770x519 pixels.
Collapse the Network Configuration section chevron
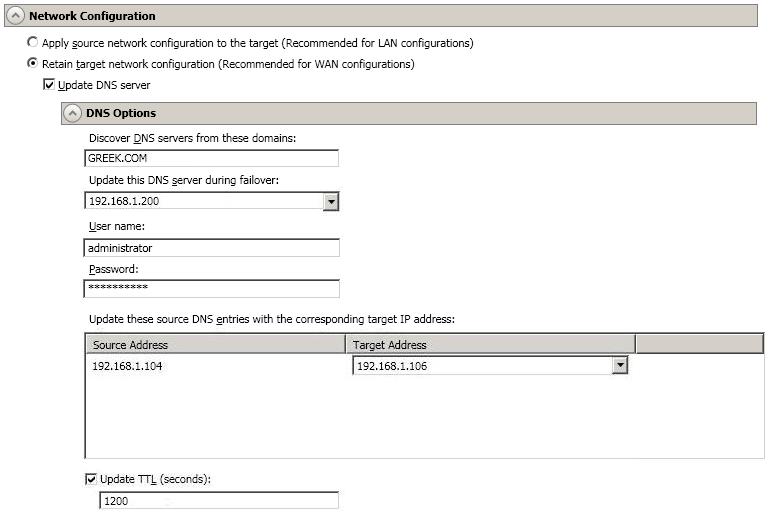pyautogui.click(x=15, y=16)
